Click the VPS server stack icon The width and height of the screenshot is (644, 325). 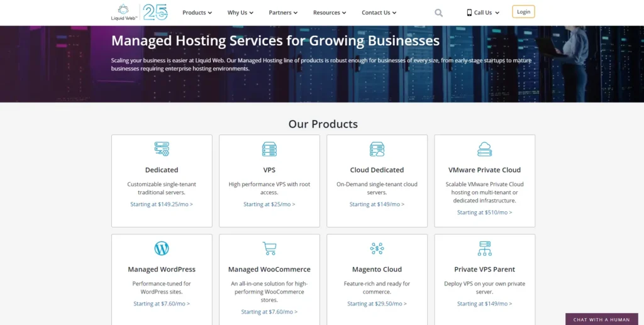pyautogui.click(x=269, y=149)
